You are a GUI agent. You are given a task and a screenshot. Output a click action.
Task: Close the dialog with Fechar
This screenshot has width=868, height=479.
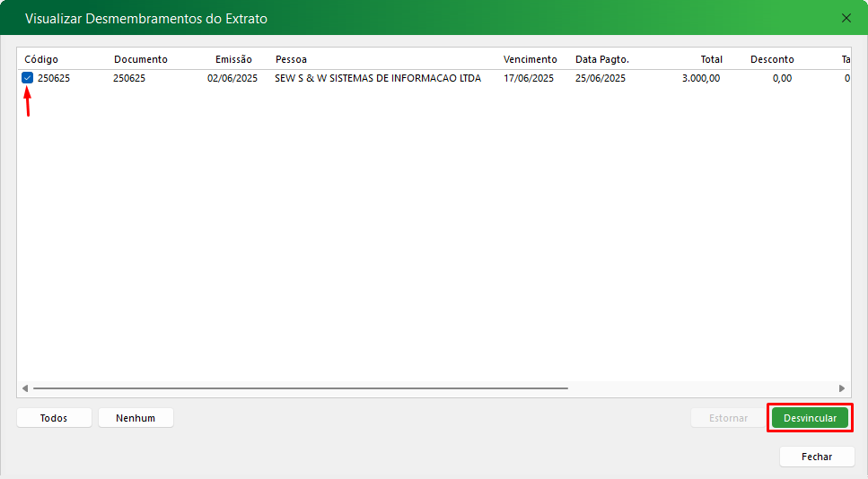click(817, 457)
